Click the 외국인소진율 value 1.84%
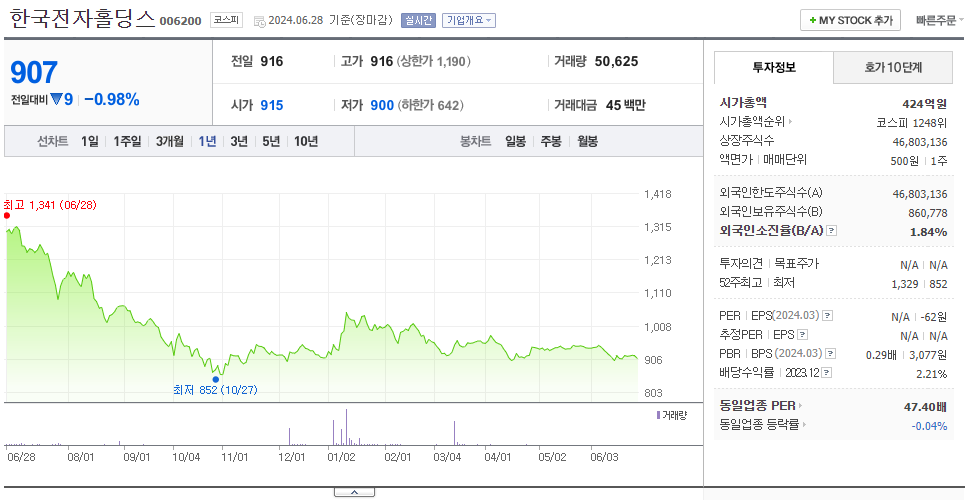 click(x=928, y=232)
